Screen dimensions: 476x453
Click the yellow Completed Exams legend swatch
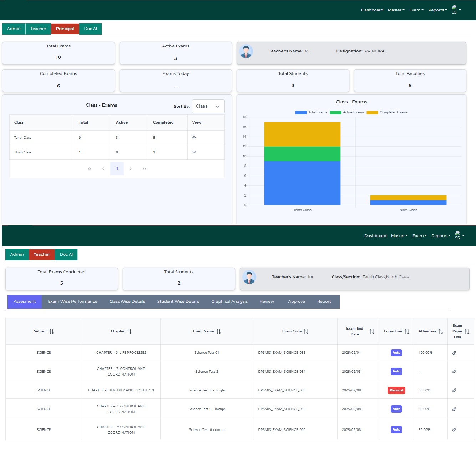(x=372, y=112)
